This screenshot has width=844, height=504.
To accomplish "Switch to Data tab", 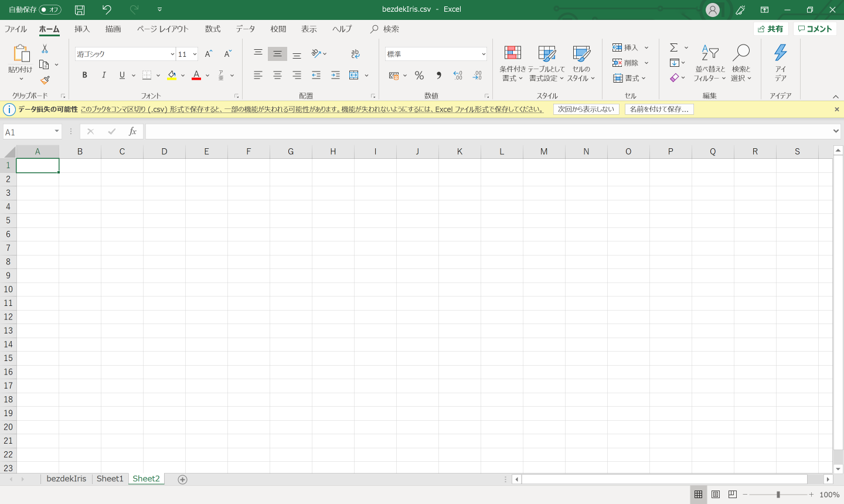I will [246, 29].
